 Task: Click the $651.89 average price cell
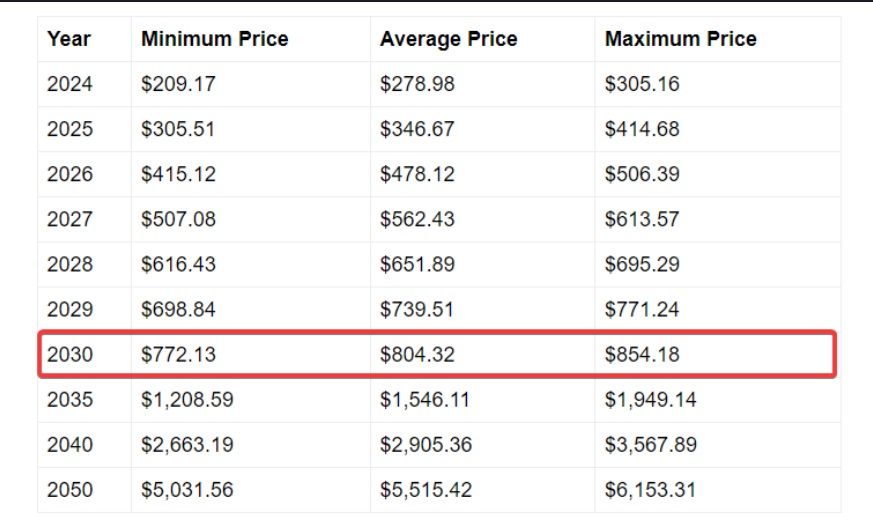coord(417,264)
